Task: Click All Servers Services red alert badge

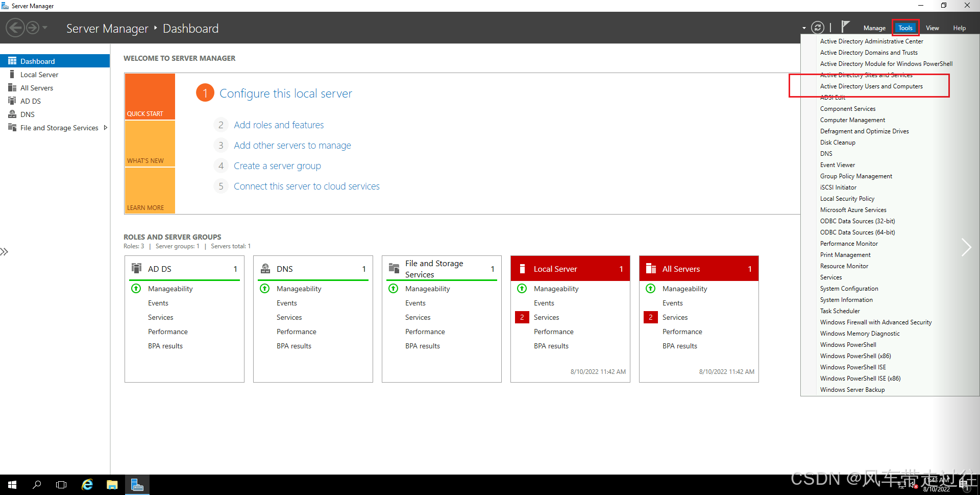Action: (651, 317)
